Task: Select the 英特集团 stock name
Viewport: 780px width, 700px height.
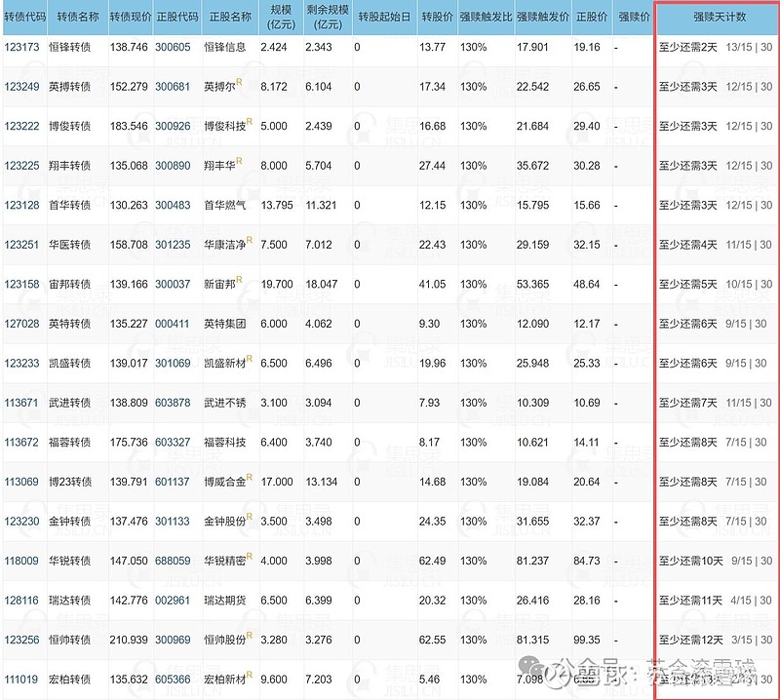Action: click(x=225, y=324)
